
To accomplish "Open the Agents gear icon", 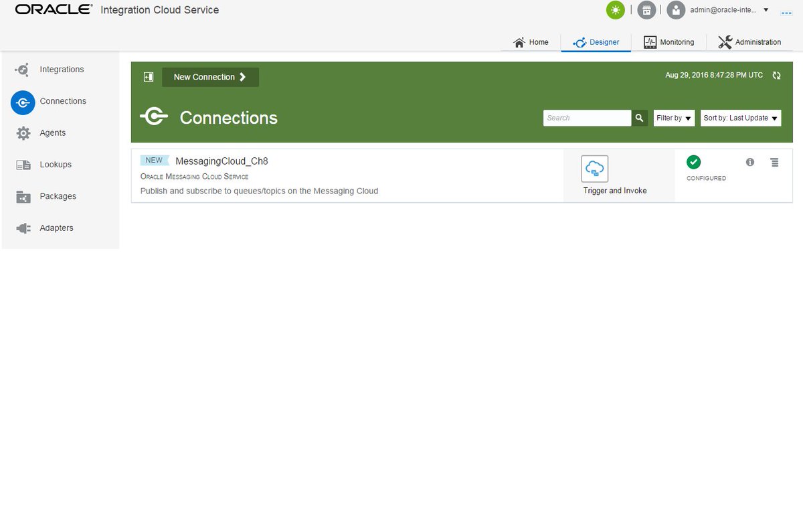I will click(23, 133).
